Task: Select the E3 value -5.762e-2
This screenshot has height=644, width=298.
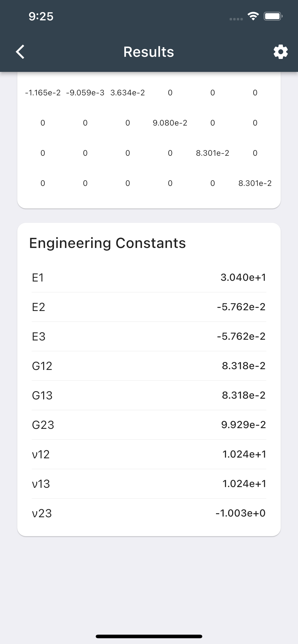Action: (241, 336)
